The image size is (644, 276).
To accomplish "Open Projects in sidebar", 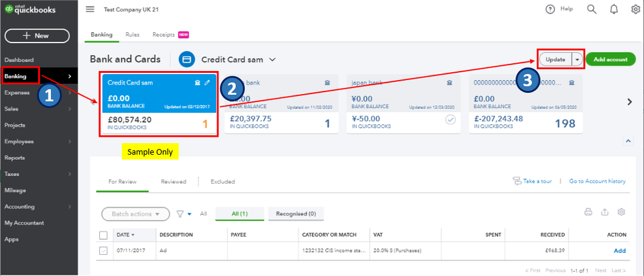I will [15, 125].
